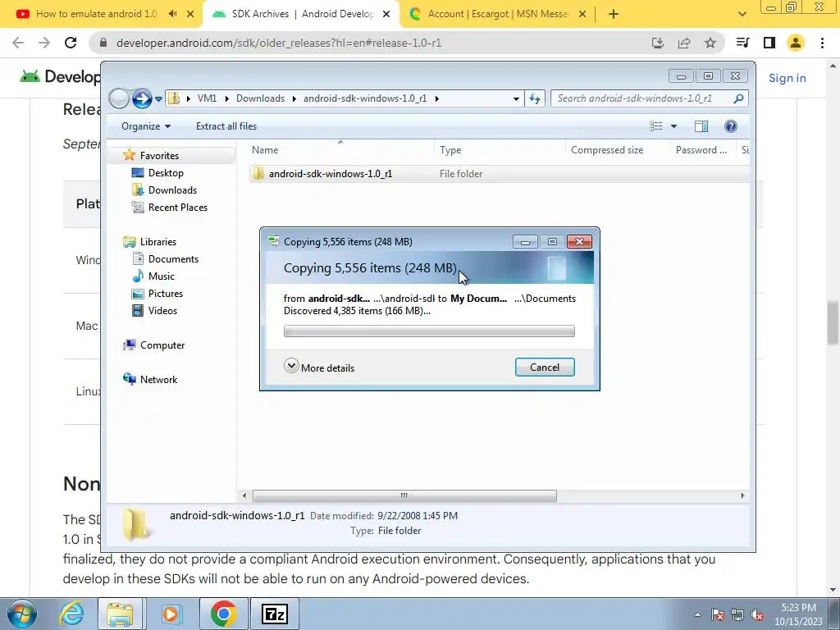Switch to SDK Archives tab
This screenshot has width=840, height=630.
pyautogui.click(x=303, y=14)
